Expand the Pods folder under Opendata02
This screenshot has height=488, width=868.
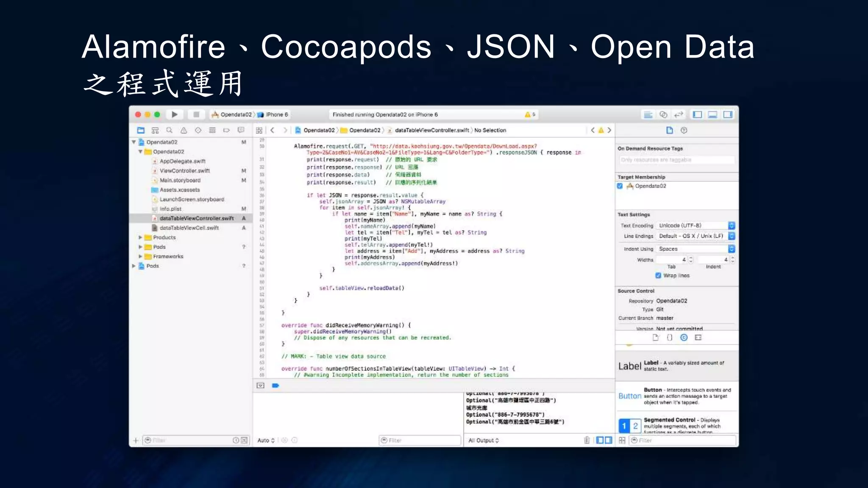(140, 247)
